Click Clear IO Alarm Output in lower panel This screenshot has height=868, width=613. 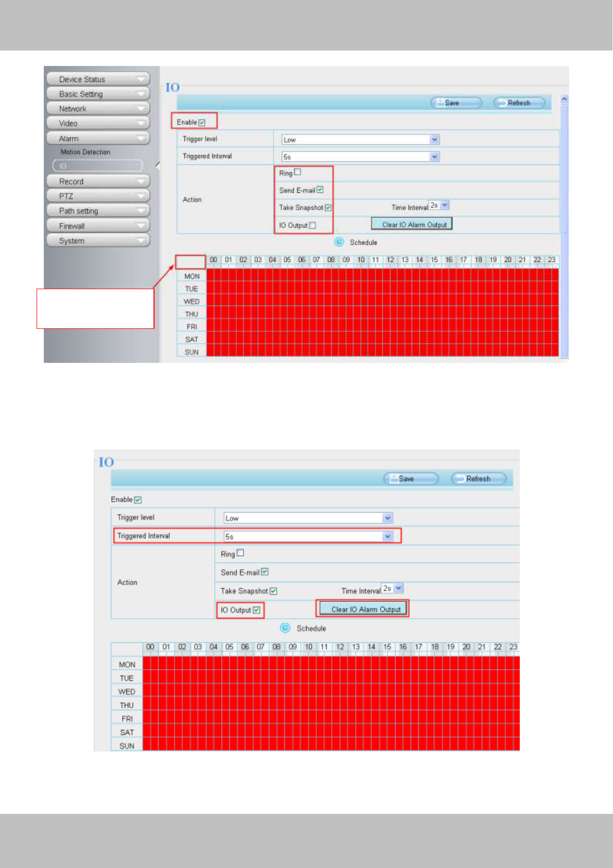pos(366,609)
